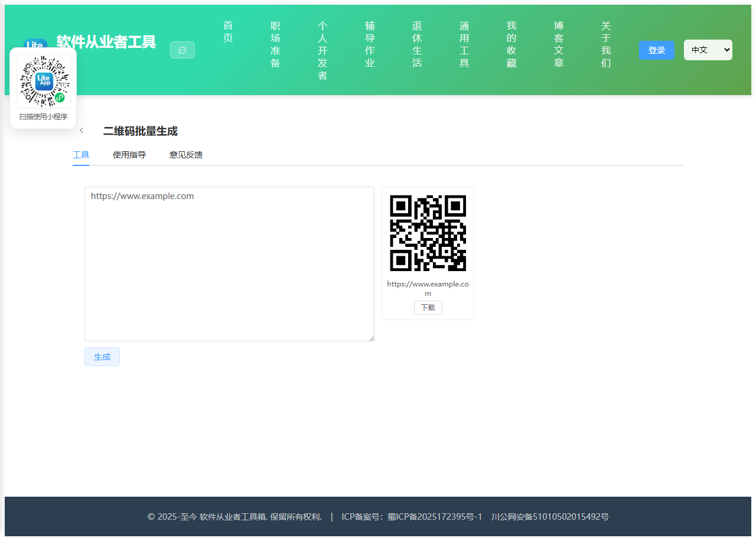This screenshot has height=541, width=756.
Task: Click the chat bubble feedback icon in header
Action: 183,50
